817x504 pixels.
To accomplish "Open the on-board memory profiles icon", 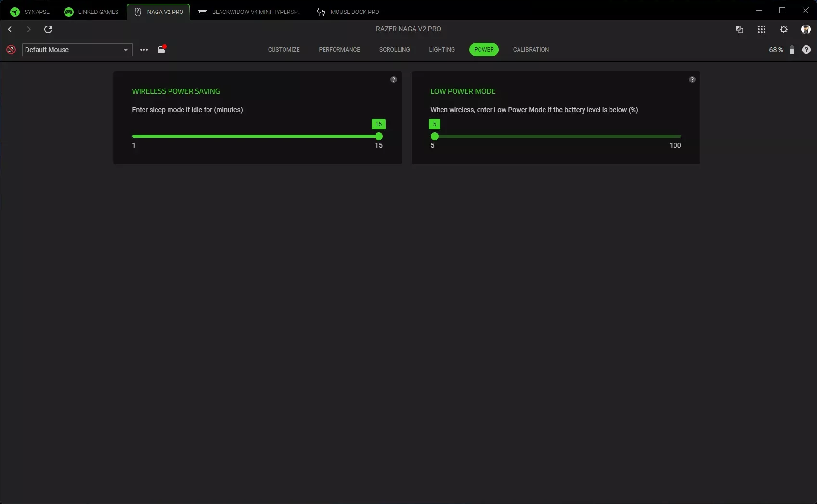I will [162, 49].
